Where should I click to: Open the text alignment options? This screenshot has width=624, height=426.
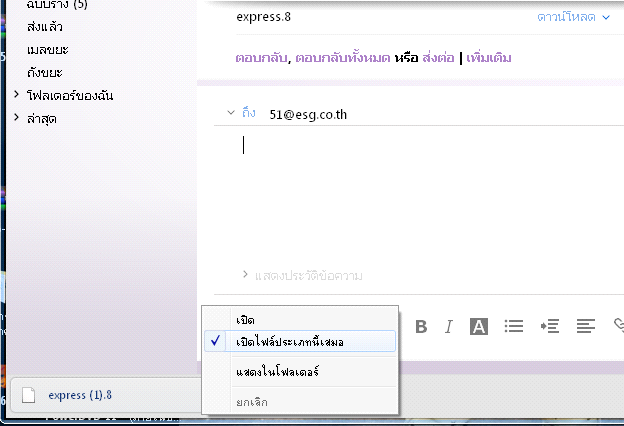[x=586, y=326]
